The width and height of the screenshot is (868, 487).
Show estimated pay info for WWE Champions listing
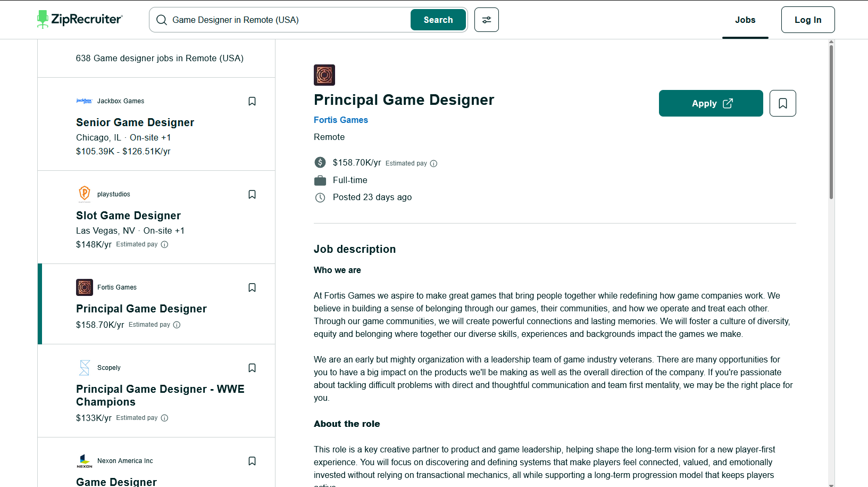(164, 418)
